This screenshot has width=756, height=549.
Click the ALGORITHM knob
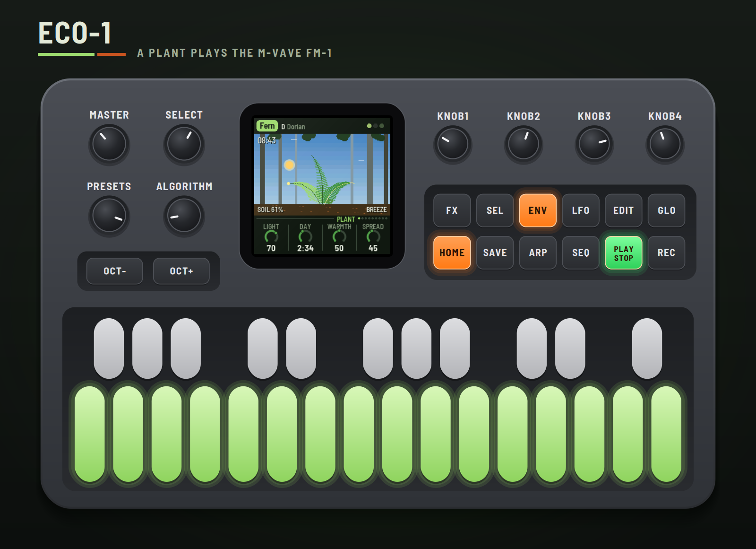(x=184, y=216)
